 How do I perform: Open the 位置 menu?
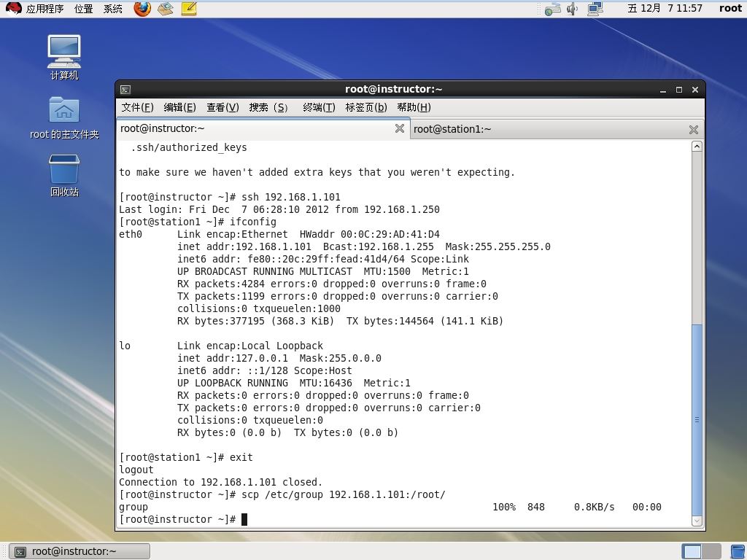coord(84,9)
